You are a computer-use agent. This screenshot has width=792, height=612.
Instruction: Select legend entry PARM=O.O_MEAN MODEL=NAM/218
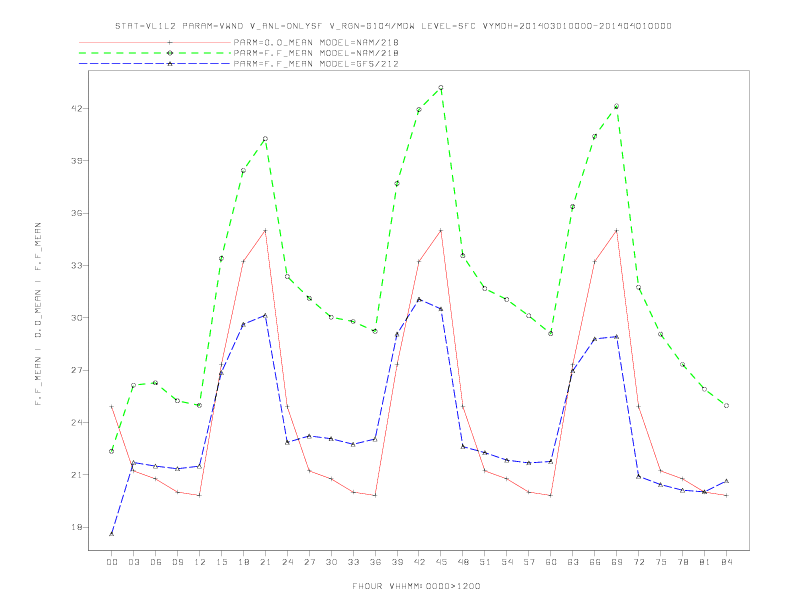[316, 42]
